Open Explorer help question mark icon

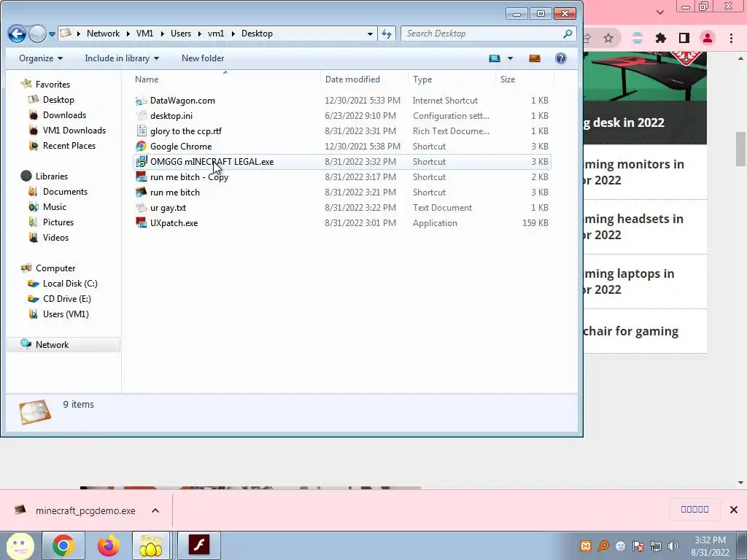561,58
